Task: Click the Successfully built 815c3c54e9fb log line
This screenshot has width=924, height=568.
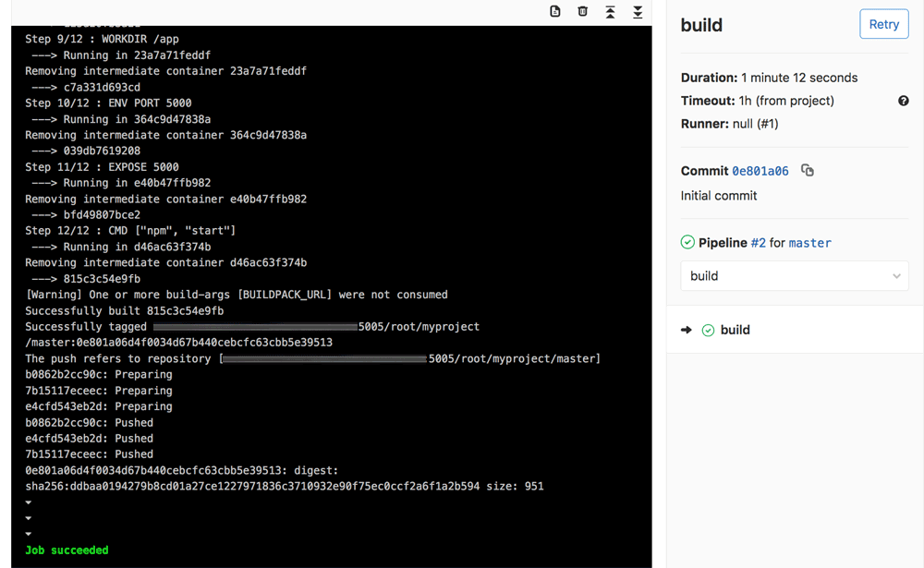Action: pos(124,310)
